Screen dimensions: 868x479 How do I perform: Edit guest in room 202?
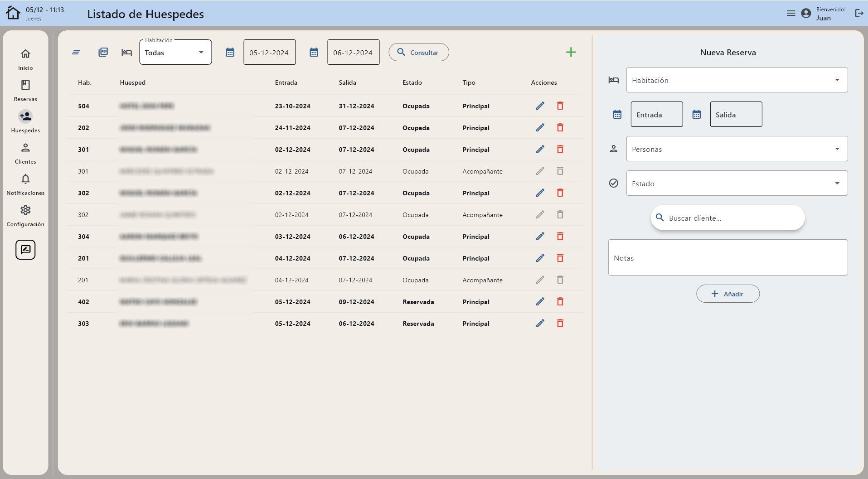click(x=540, y=127)
